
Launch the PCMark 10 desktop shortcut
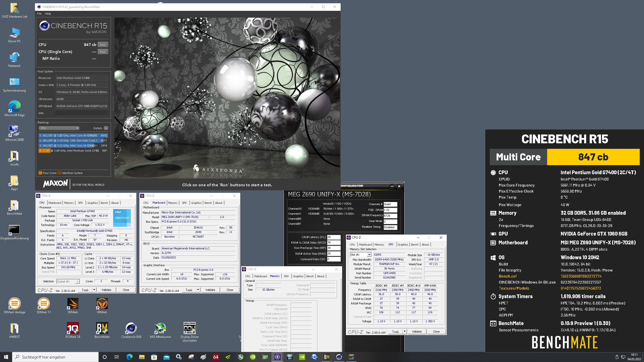[x=73, y=330]
